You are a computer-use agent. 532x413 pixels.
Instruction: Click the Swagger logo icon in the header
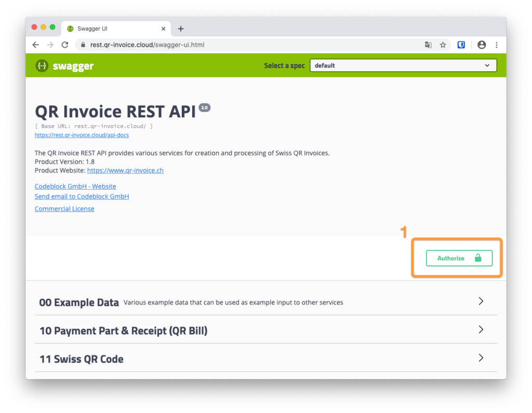(x=42, y=66)
